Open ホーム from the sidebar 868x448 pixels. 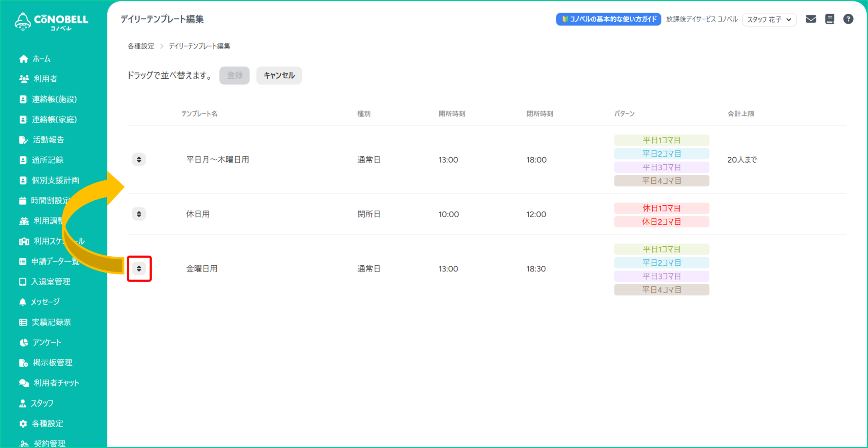coord(41,59)
